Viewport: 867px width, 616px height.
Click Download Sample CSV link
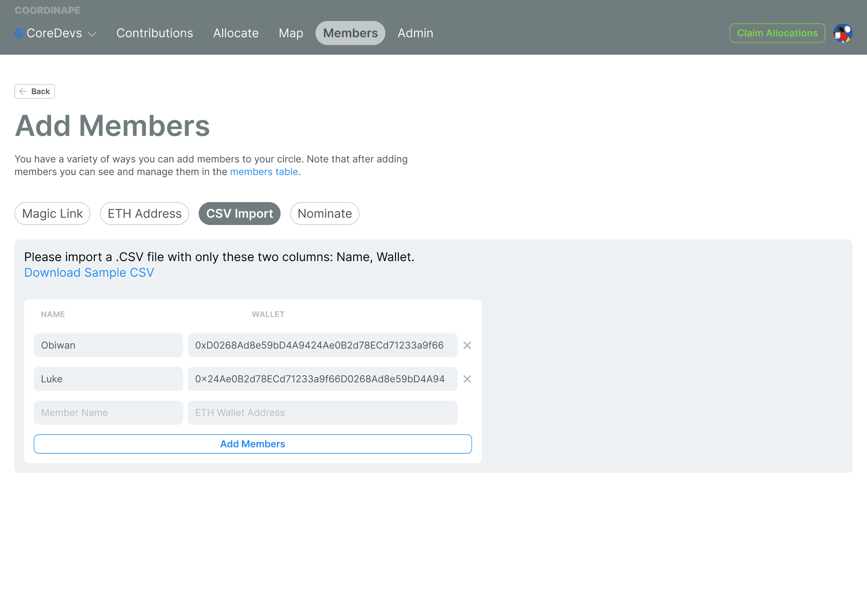click(89, 272)
